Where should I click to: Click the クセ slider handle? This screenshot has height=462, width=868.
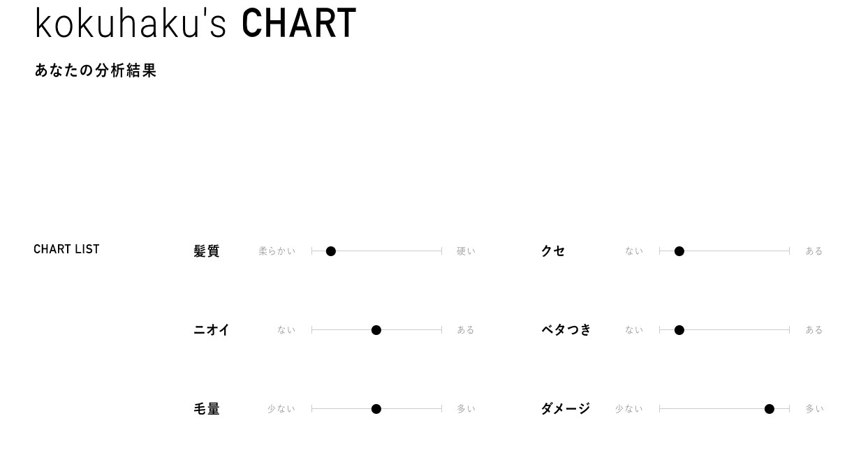click(x=679, y=251)
